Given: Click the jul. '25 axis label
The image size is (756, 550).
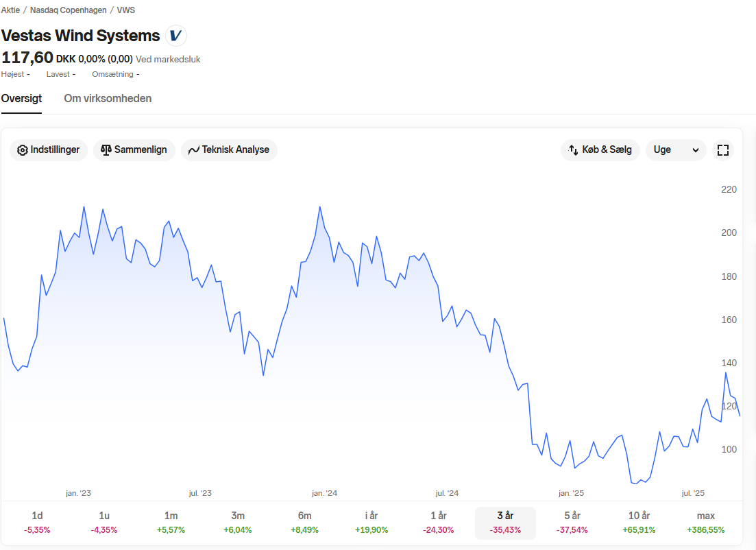Looking at the screenshot, I should (x=693, y=493).
